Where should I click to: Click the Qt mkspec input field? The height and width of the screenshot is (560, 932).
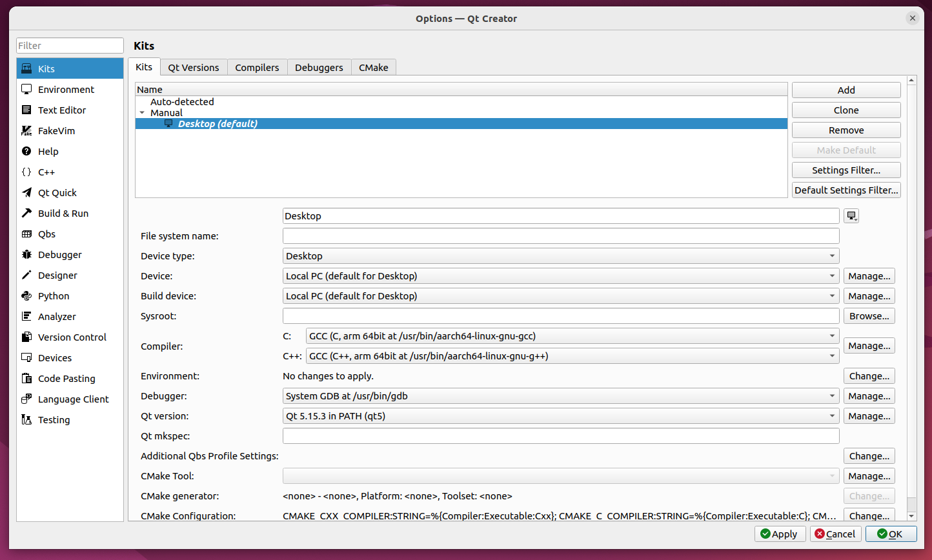tap(561, 436)
